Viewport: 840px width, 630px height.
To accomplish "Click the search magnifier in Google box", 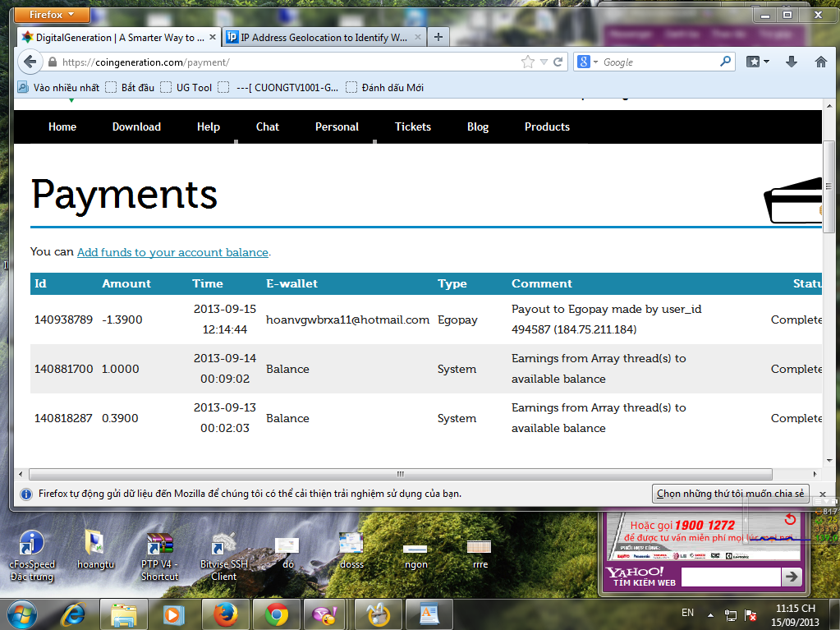I will pyautogui.click(x=725, y=62).
